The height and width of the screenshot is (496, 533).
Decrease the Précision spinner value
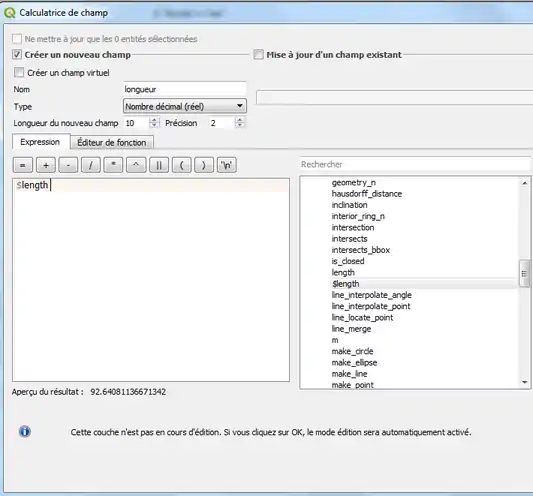pyautogui.click(x=240, y=125)
